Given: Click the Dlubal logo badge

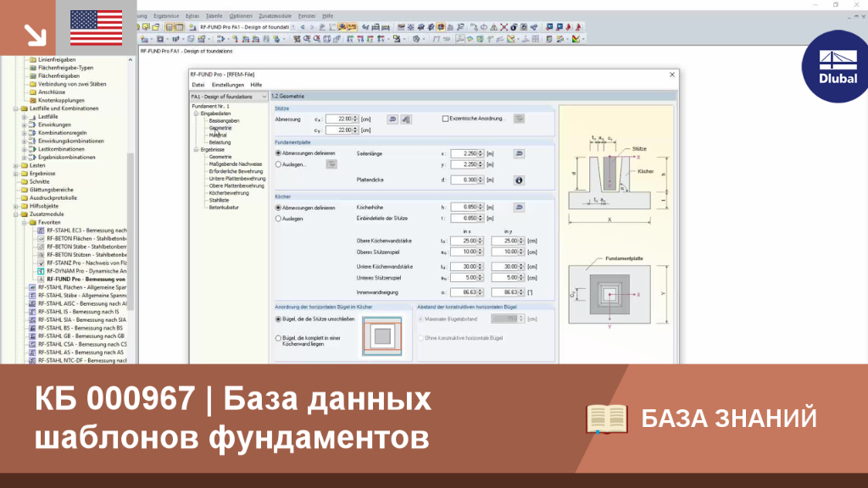Looking at the screenshot, I should click(837, 67).
